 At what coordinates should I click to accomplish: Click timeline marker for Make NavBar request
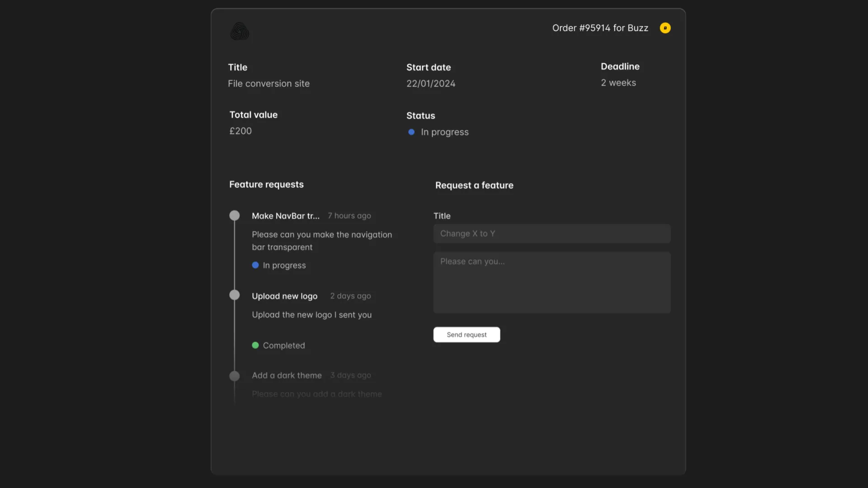click(x=234, y=216)
